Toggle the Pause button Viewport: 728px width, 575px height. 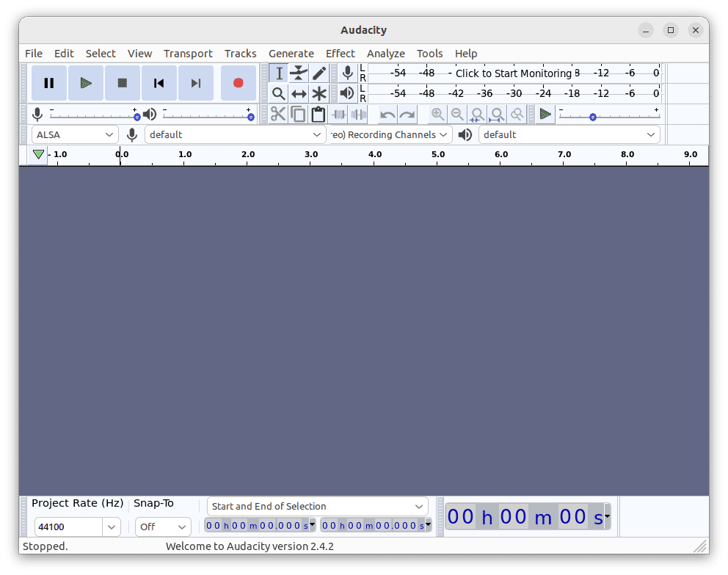48,83
